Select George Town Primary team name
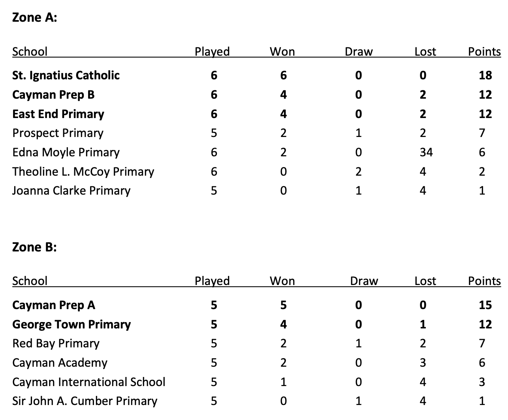508x420 pixels. (x=71, y=324)
